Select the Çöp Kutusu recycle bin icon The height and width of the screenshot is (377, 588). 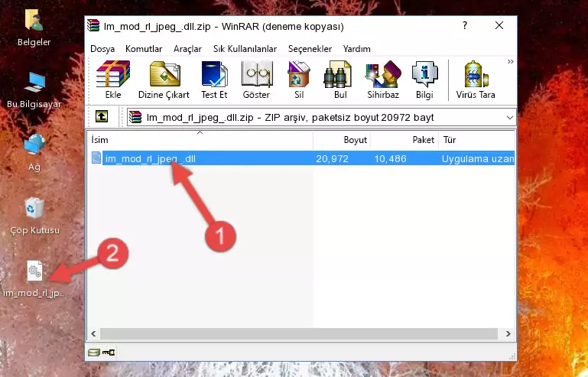click(34, 216)
